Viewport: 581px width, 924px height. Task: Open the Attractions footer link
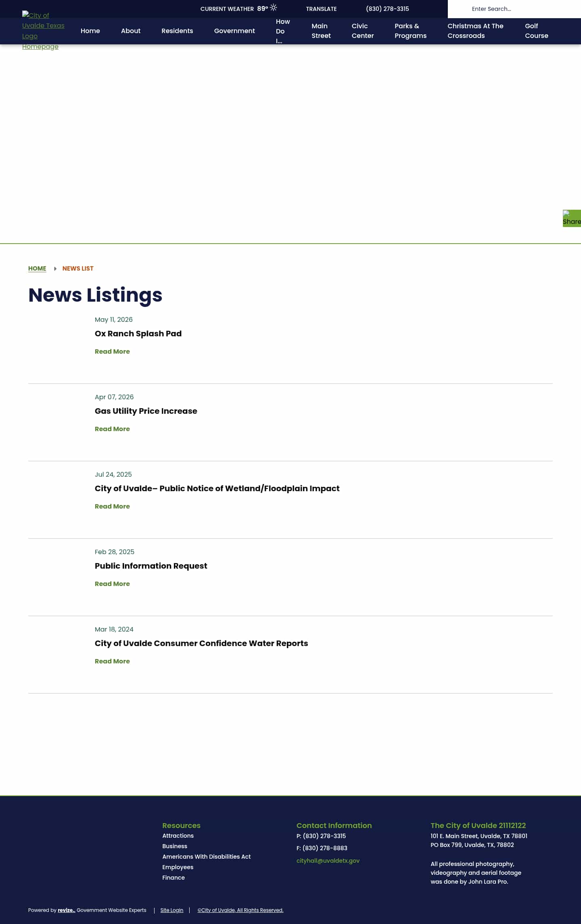(178, 836)
